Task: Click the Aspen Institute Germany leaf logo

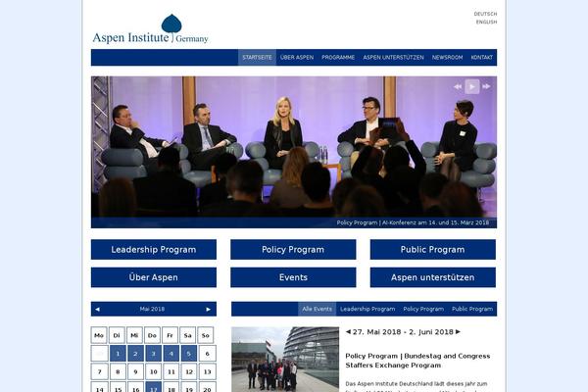Action: coord(150,28)
